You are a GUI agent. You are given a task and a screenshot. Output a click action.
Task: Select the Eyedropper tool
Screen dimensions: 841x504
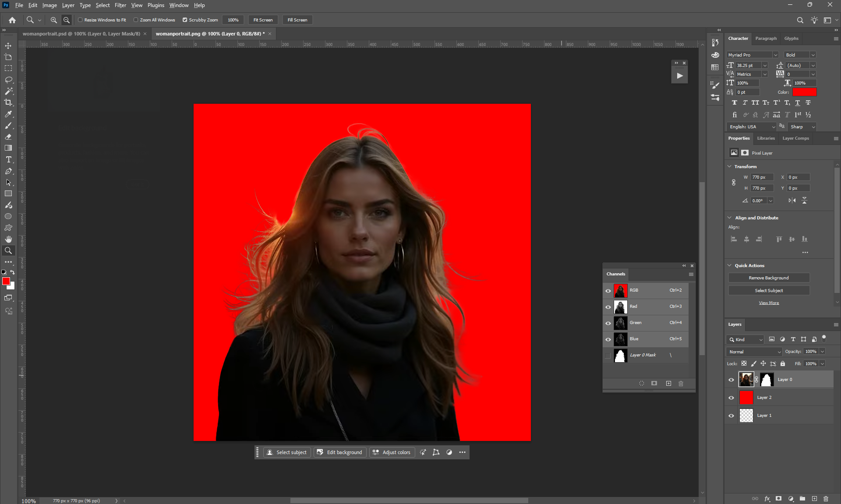click(x=8, y=114)
